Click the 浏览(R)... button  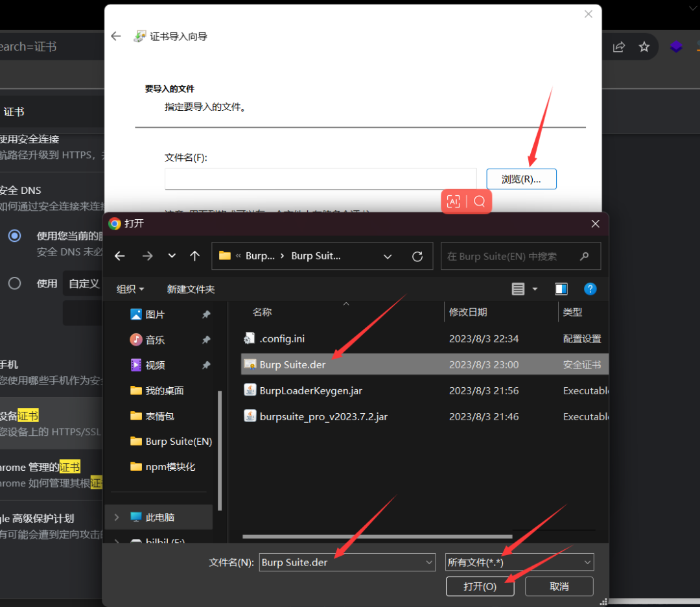[x=521, y=179]
